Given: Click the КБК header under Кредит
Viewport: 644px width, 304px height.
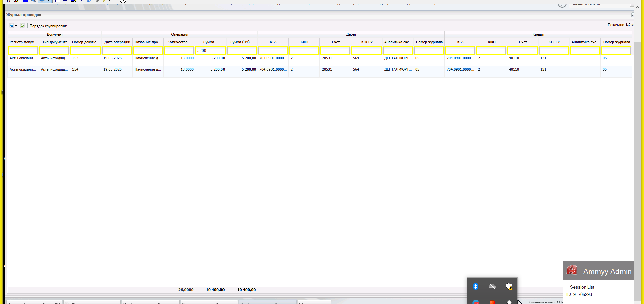Looking at the screenshot, I should click(460, 42).
